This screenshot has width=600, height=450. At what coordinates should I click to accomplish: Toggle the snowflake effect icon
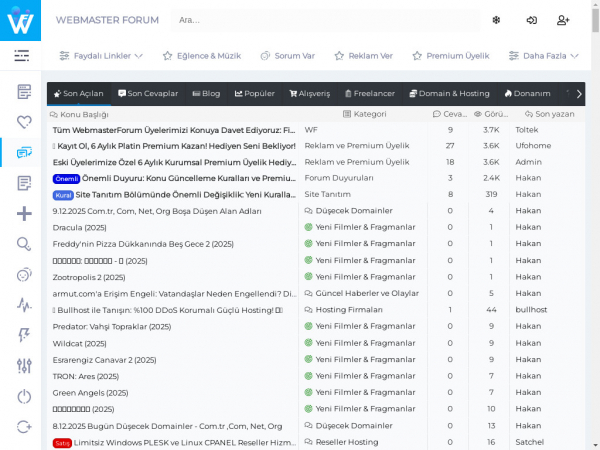[495, 20]
